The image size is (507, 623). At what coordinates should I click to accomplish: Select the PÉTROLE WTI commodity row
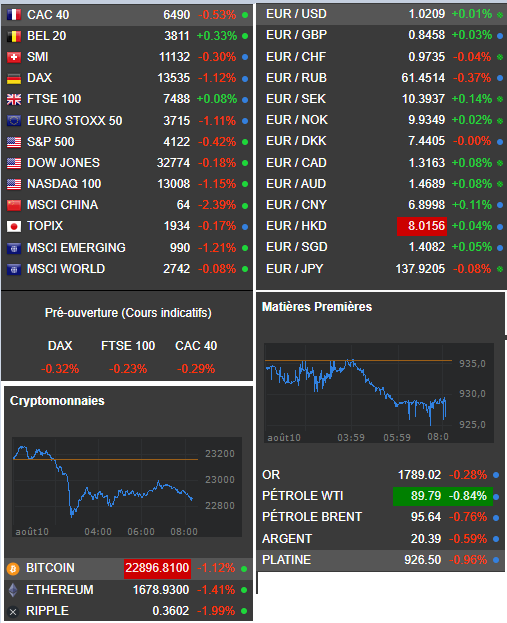[x=380, y=496]
